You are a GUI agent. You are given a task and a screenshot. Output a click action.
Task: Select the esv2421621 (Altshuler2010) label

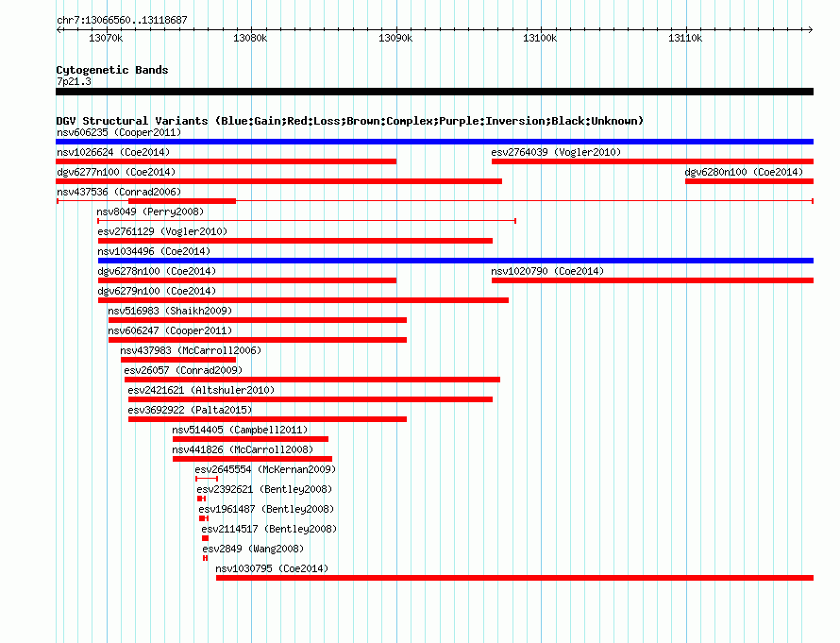point(201,390)
